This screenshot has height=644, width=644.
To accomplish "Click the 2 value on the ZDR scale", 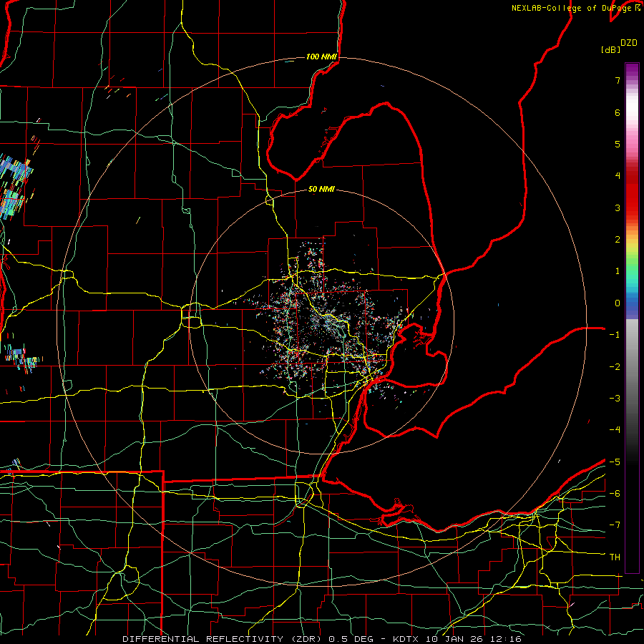I will 618,240.
